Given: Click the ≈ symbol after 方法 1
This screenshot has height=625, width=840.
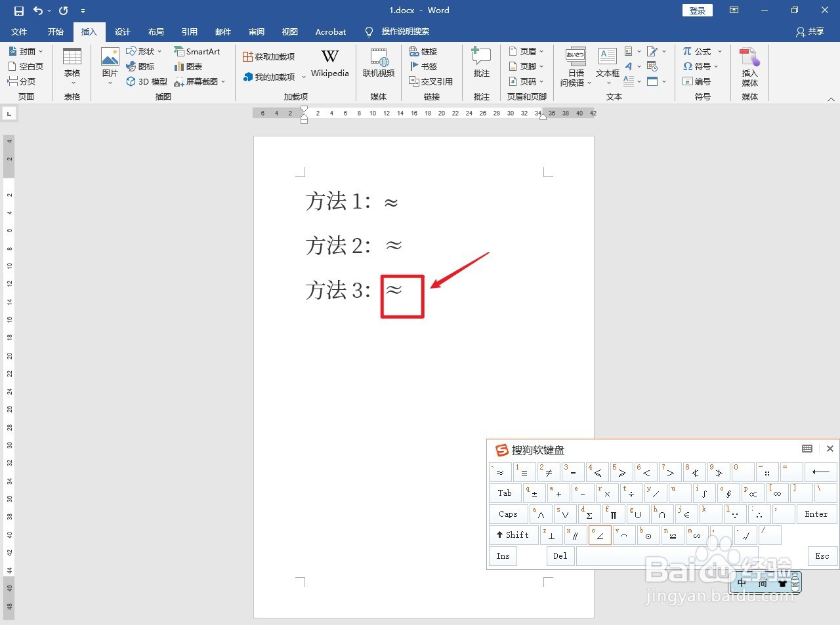Looking at the screenshot, I should coord(391,203).
